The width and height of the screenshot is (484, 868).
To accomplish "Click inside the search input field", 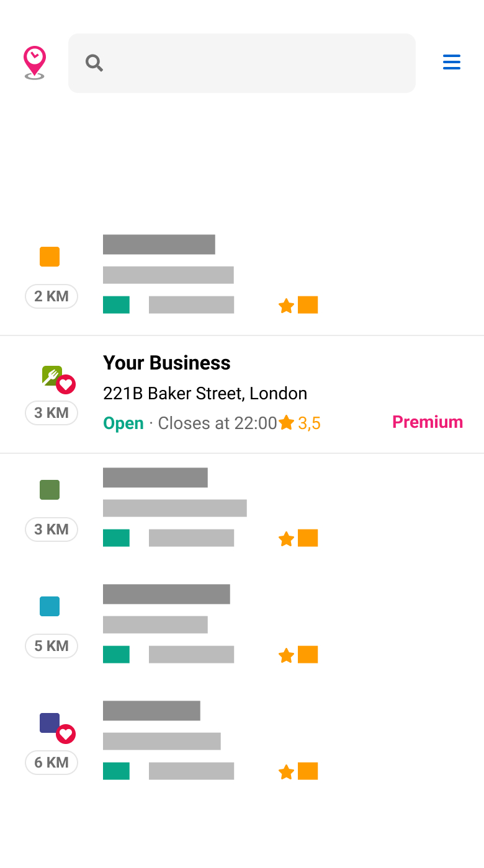I will point(254,63).
